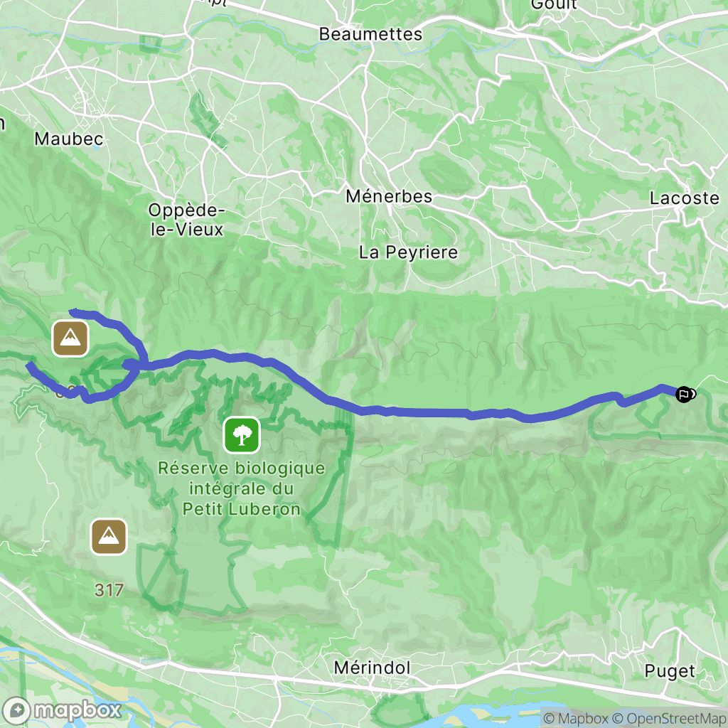Click the route finish flag marker
The height and width of the screenshot is (728, 728).
point(685,395)
